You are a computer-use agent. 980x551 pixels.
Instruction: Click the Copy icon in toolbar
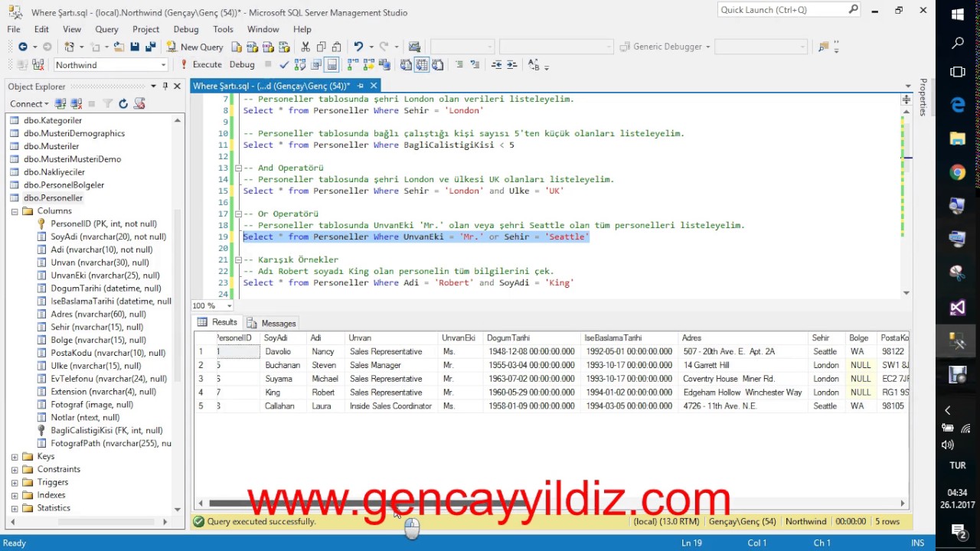(321, 47)
